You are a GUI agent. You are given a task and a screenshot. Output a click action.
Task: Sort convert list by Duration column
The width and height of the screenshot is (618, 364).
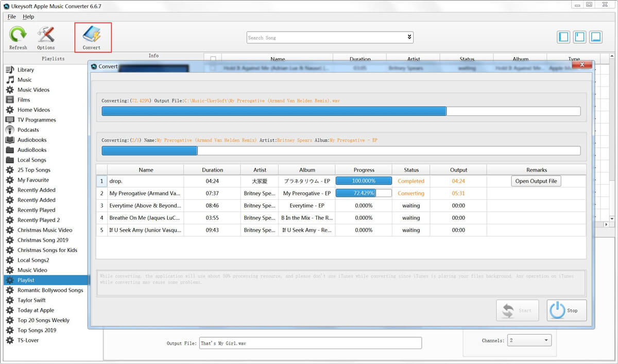tap(212, 170)
